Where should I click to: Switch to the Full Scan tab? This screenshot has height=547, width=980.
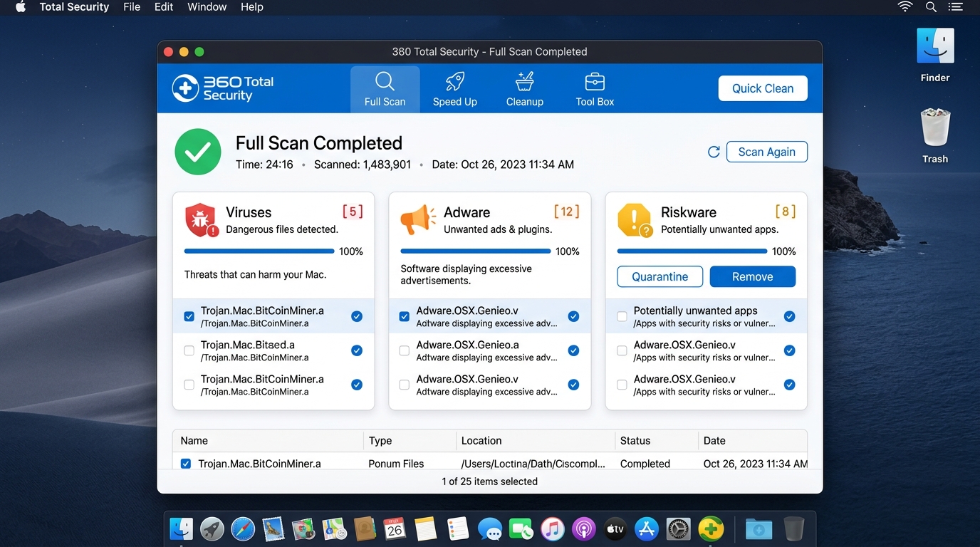[385, 89]
